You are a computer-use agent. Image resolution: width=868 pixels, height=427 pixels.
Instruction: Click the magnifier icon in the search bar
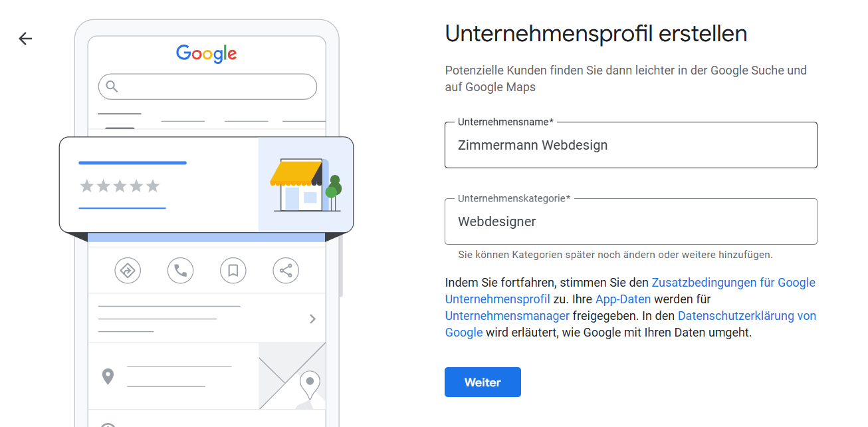tap(112, 86)
